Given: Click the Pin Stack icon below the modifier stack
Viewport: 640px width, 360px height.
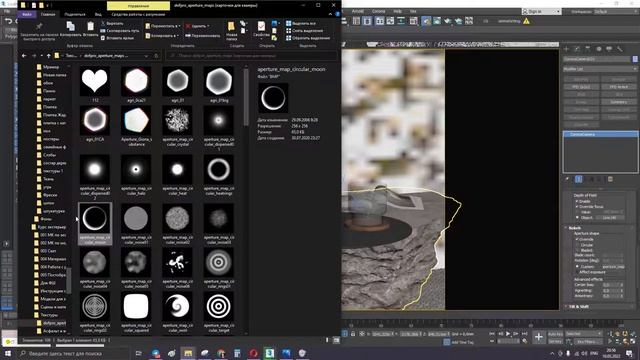Looking at the screenshot, I should [x=567, y=179].
